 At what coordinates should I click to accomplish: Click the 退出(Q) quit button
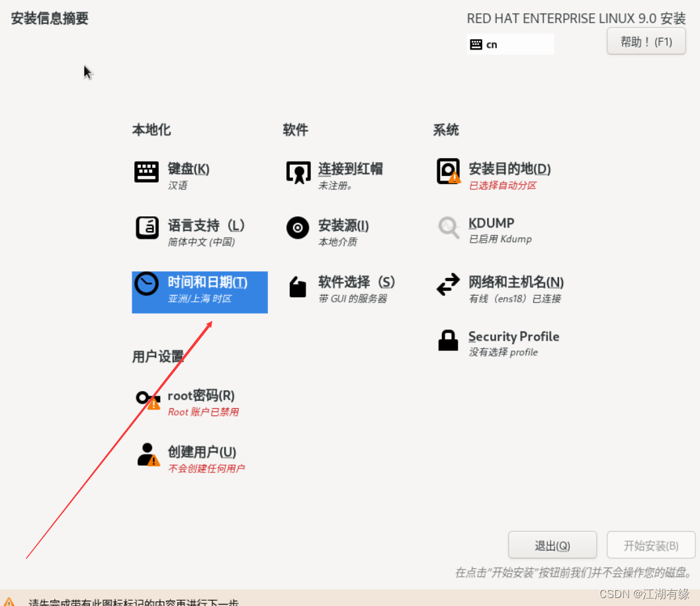click(552, 544)
